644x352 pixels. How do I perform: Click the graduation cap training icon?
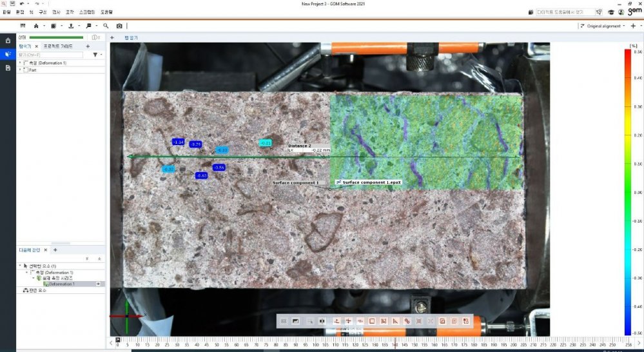tap(610, 12)
